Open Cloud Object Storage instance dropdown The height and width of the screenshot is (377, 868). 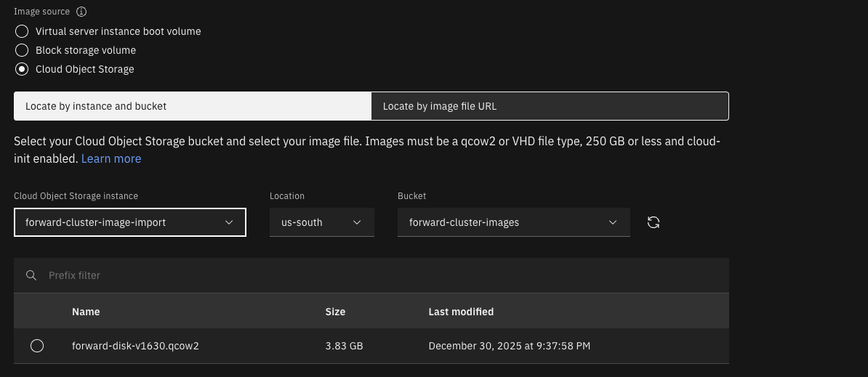[x=129, y=222]
